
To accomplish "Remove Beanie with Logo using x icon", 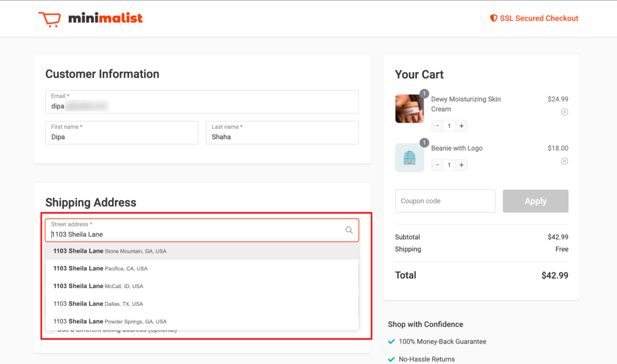I will pos(564,161).
